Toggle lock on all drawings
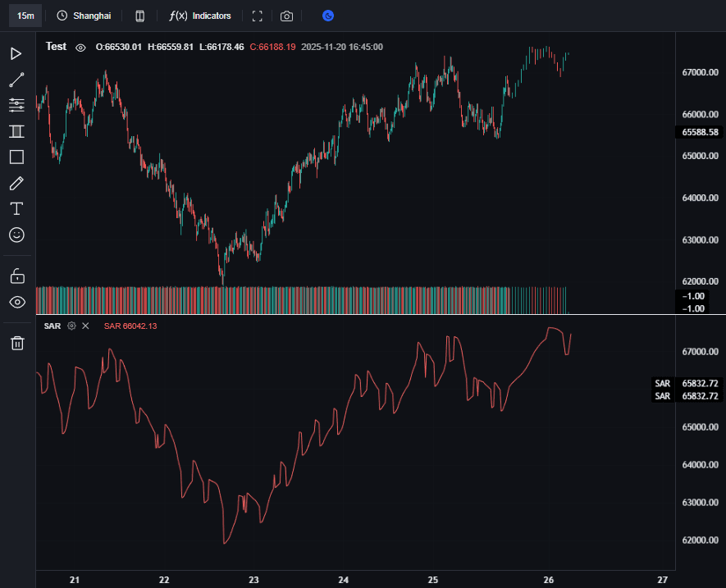The image size is (726, 588). click(x=16, y=276)
